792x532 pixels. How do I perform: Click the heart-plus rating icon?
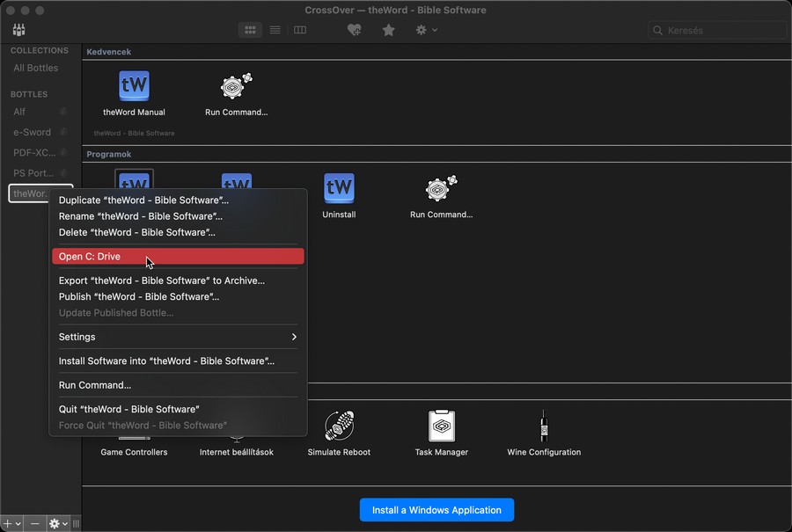354,30
